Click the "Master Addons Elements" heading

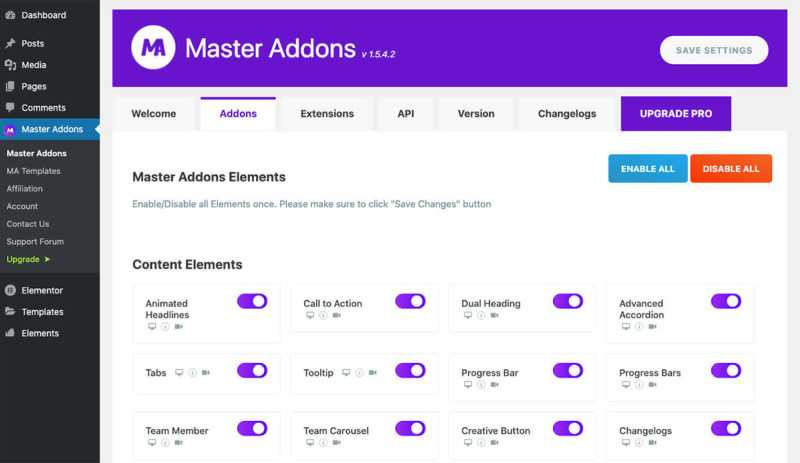[209, 177]
